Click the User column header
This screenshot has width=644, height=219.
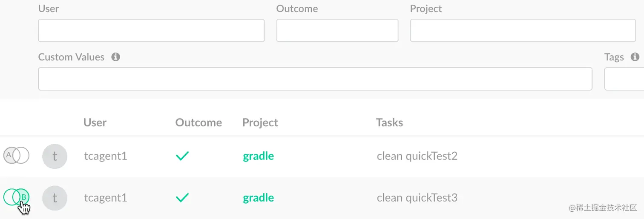coord(95,122)
